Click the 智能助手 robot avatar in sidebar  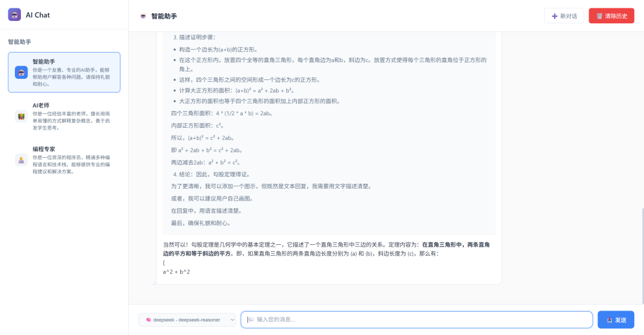pos(21,72)
